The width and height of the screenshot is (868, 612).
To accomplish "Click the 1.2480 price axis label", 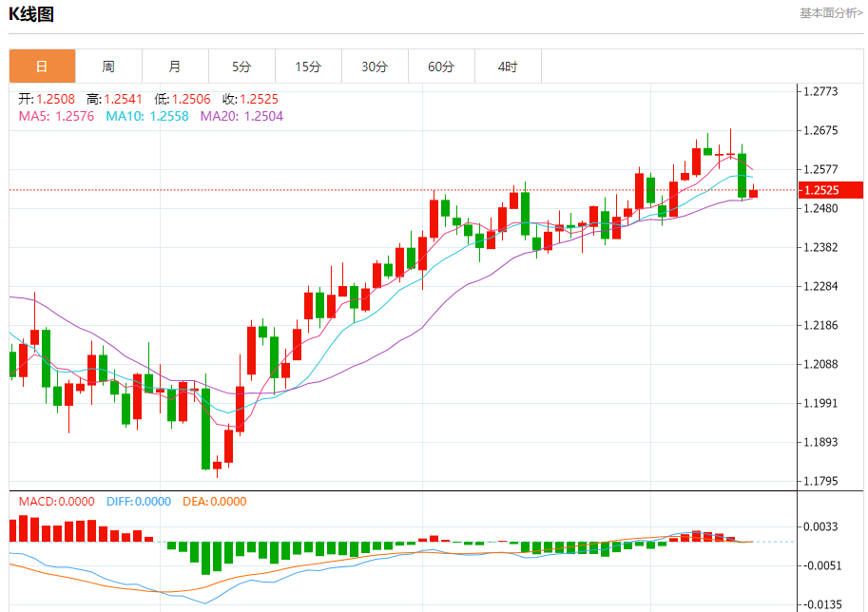I will point(821,209).
